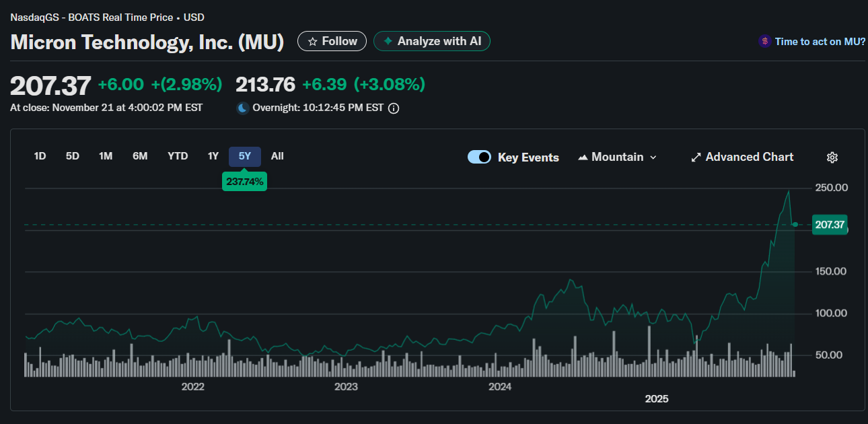
Task: Switch chart to 1M range
Action: tap(106, 156)
